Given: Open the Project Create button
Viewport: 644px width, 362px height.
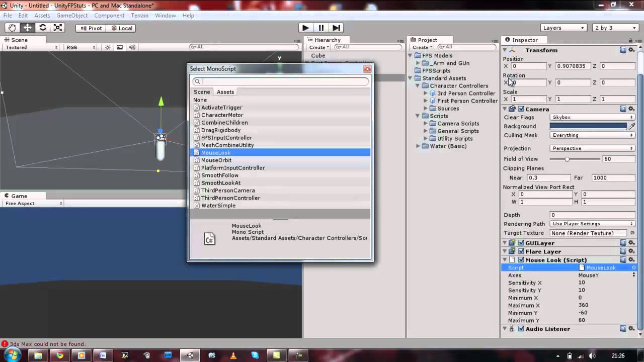Looking at the screenshot, I should tap(422, 47).
